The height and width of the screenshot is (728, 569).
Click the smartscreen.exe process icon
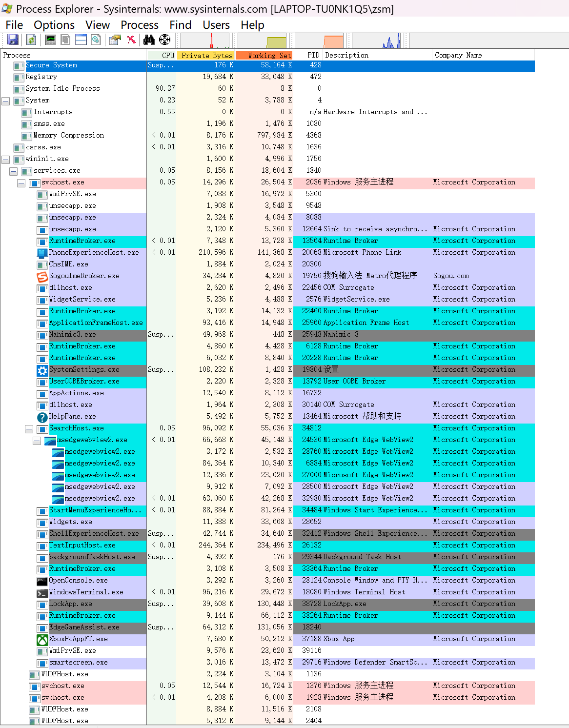coord(42,663)
